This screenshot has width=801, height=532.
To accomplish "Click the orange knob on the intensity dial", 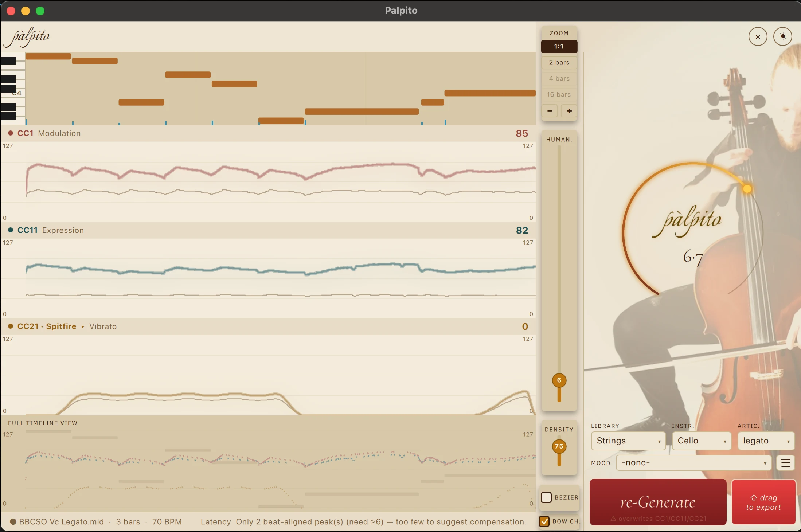I will point(747,189).
